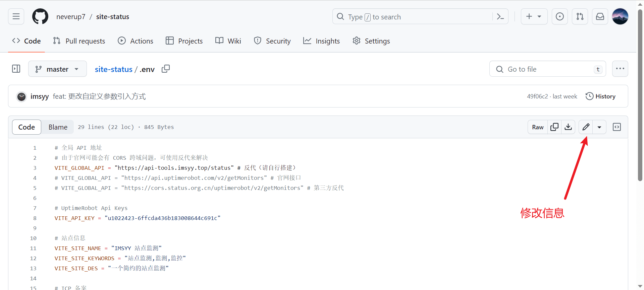Click the page vertical scrollbar
The height and width of the screenshot is (290, 644).
point(640,100)
